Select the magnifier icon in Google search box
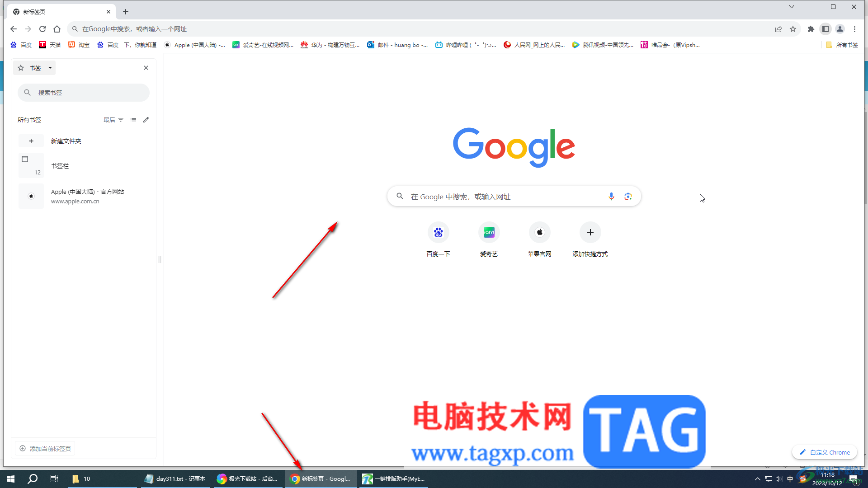This screenshot has height=488, width=868. (400, 196)
